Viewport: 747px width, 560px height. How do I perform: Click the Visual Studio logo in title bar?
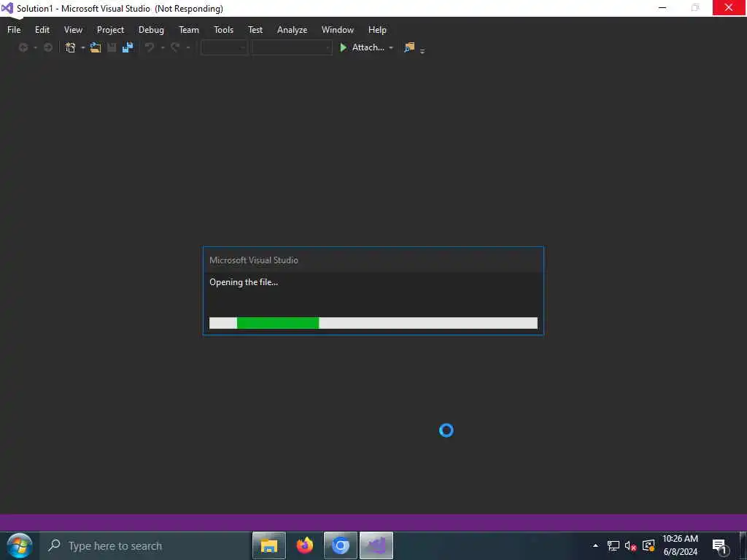[7, 8]
